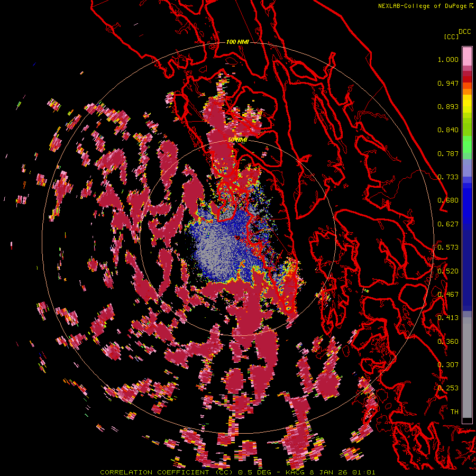Click the KACG station identifier in the caption

pos(295,472)
